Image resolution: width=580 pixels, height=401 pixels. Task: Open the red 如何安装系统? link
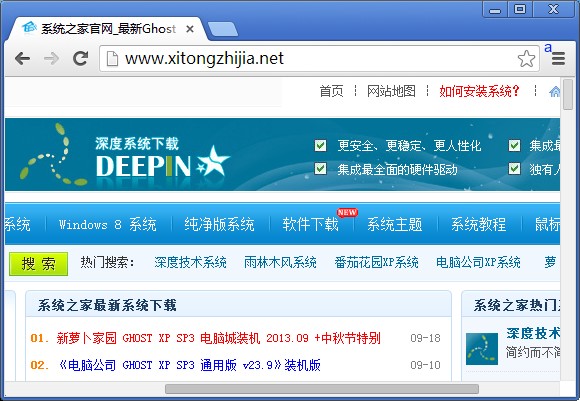coord(479,91)
